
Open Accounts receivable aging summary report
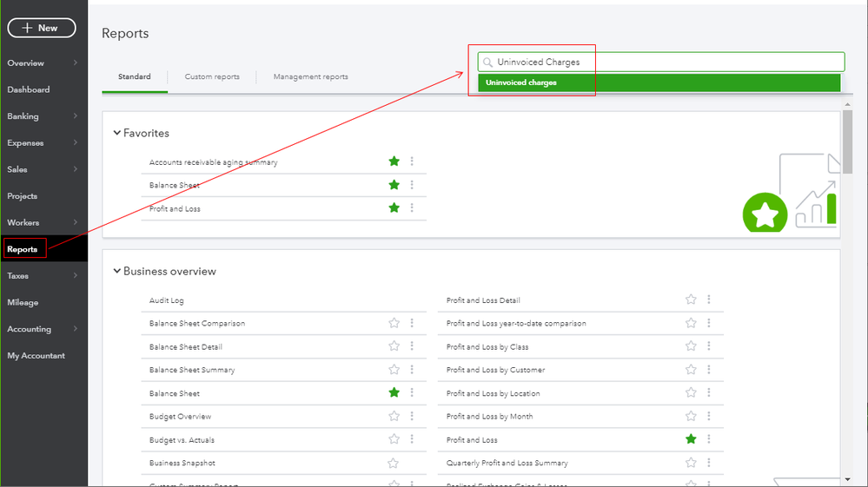213,162
